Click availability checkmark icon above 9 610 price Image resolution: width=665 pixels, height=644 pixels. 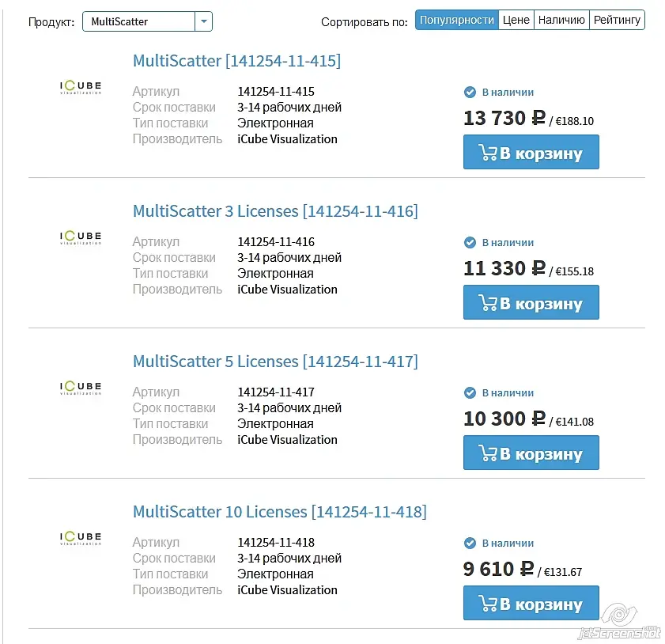470,544
